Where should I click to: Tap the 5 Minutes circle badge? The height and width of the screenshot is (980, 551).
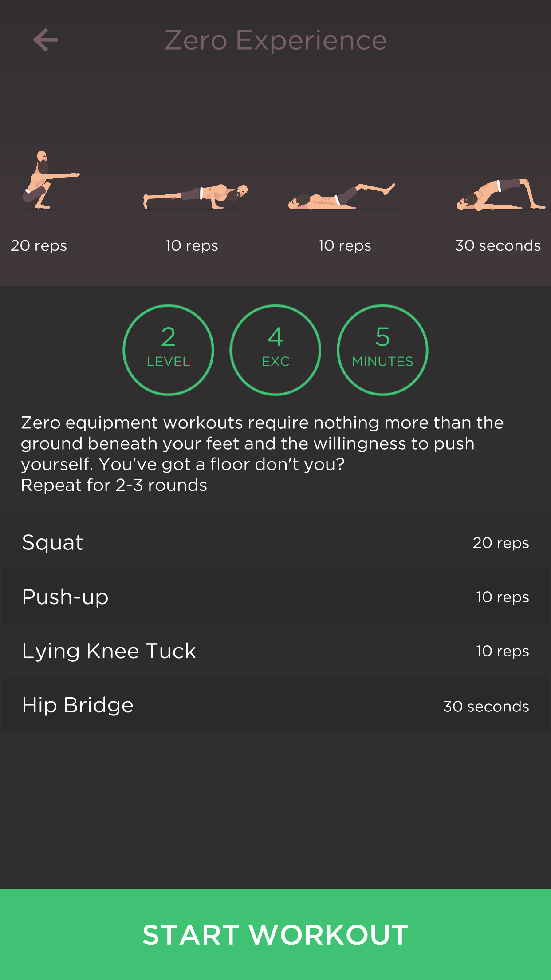pyautogui.click(x=382, y=350)
